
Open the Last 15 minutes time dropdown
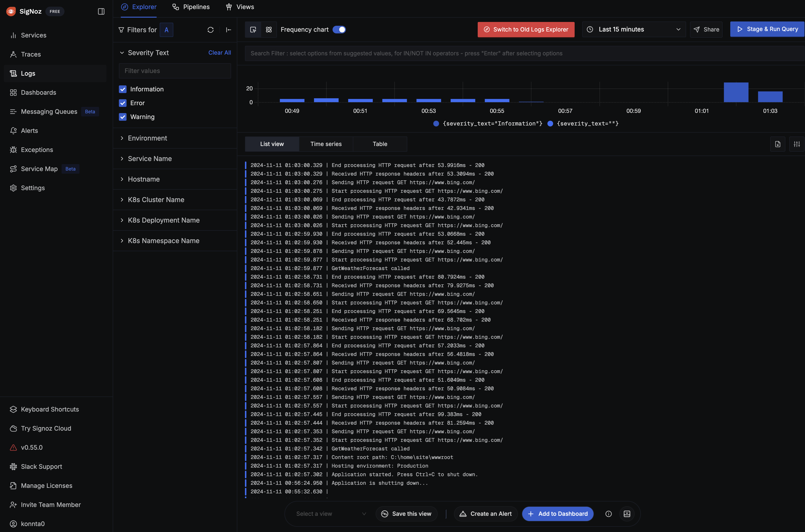[634, 30]
